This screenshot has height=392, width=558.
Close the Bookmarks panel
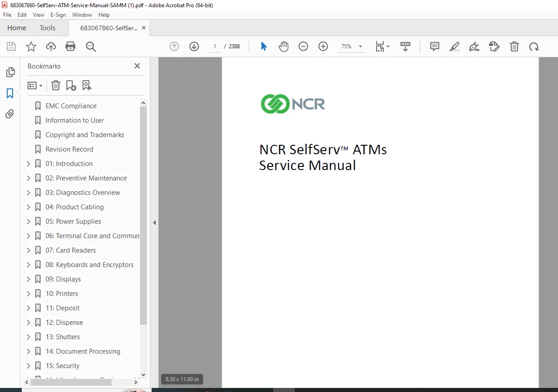[137, 66]
